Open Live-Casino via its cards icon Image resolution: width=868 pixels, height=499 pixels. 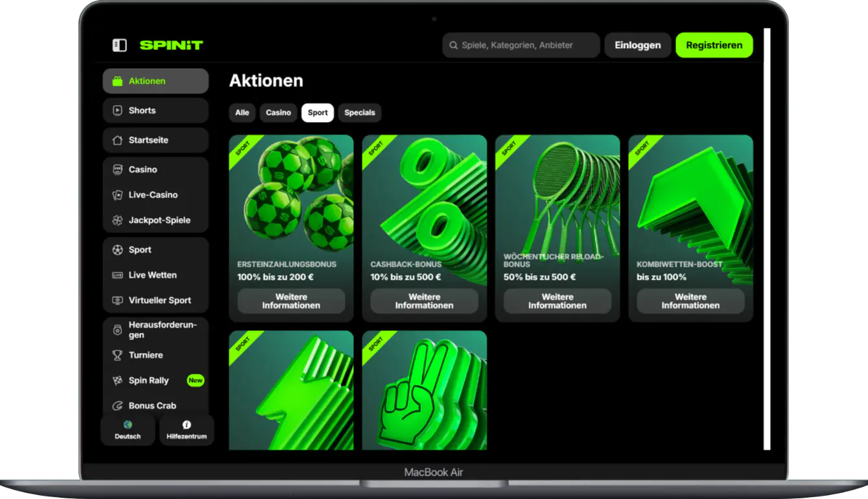117,195
